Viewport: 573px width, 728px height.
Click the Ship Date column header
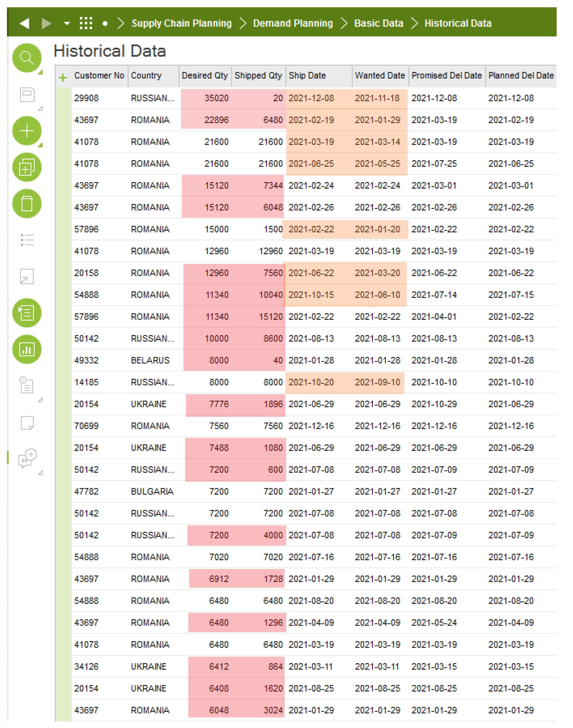point(307,76)
